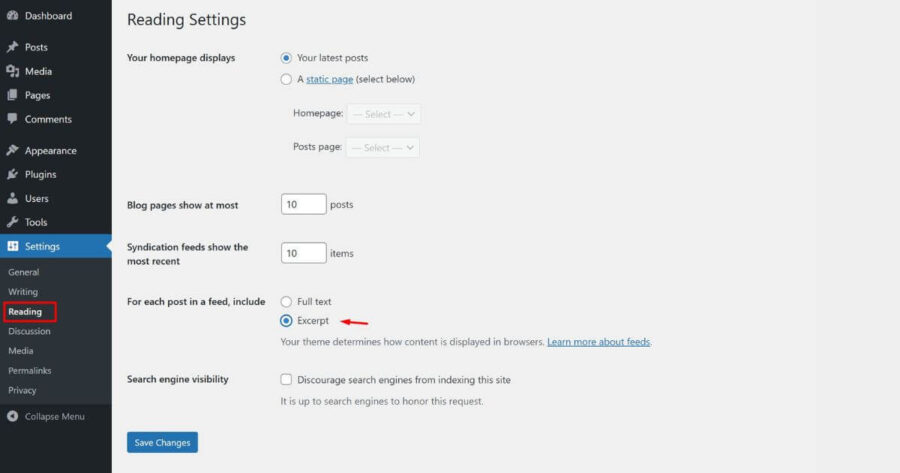The height and width of the screenshot is (473, 900).
Task: Click the Dashboard icon in sidebar
Action: click(x=12, y=16)
